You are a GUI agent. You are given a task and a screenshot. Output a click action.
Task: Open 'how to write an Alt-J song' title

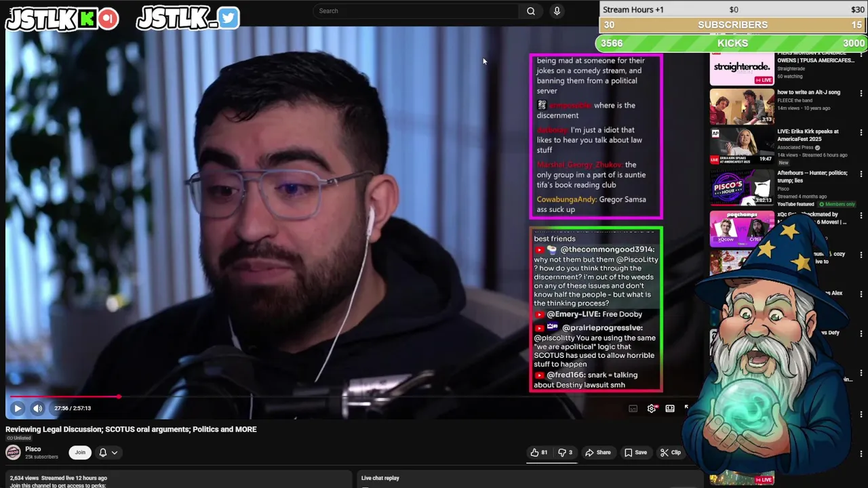point(808,92)
